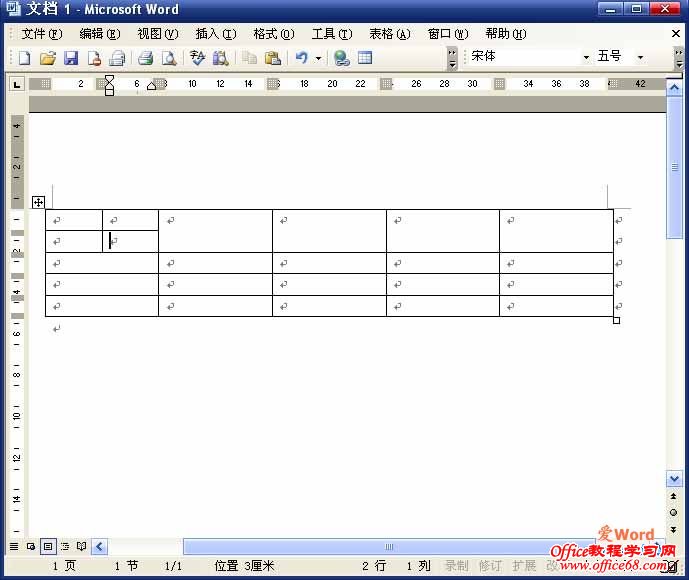Open the 编辑 menu

(x=100, y=34)
